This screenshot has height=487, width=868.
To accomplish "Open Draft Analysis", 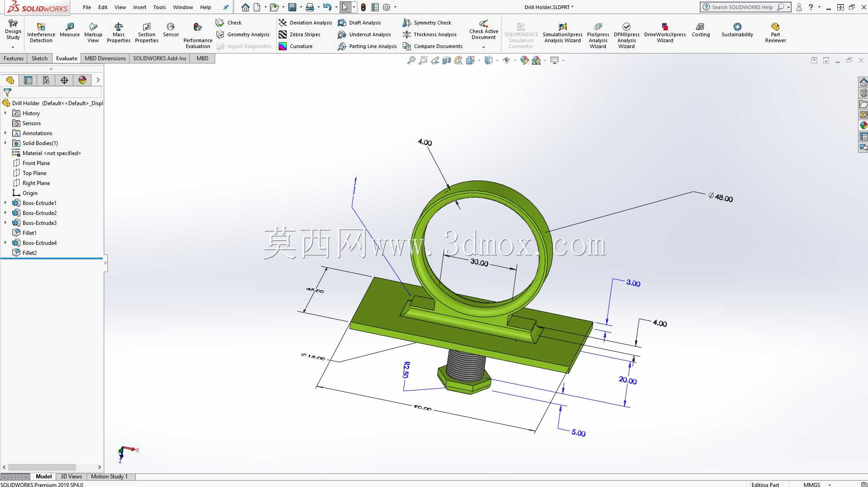I will (x=359, y=23).
